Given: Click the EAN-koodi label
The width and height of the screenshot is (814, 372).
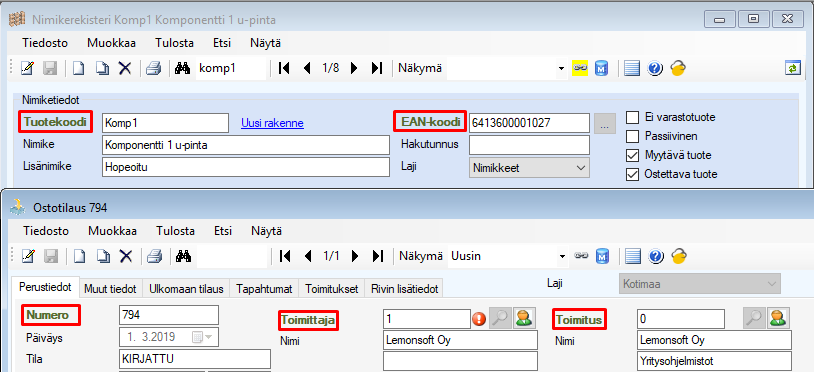Looking at the screenshot, I should [x=430, y=122].
